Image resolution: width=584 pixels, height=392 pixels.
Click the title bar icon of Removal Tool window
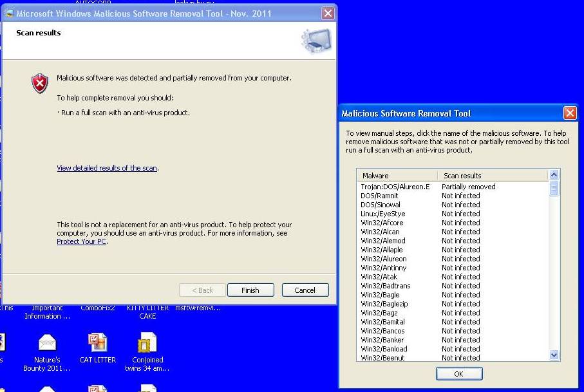(x=9, y=14)
